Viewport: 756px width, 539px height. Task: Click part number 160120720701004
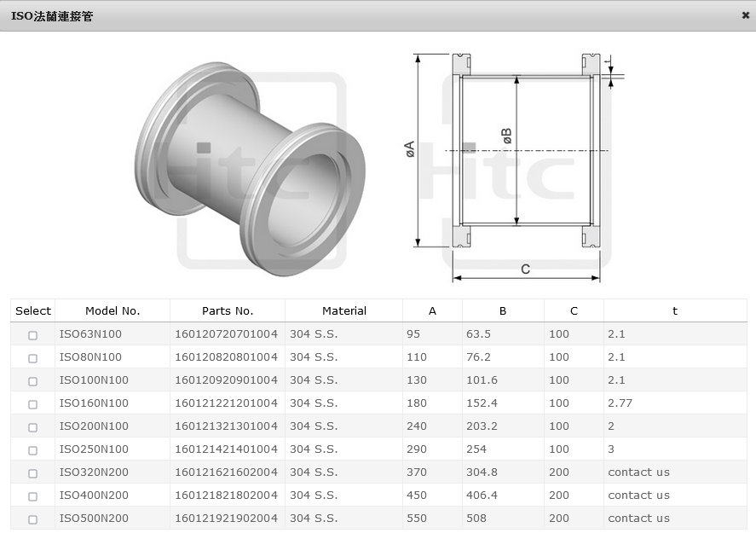coord(227,334)
